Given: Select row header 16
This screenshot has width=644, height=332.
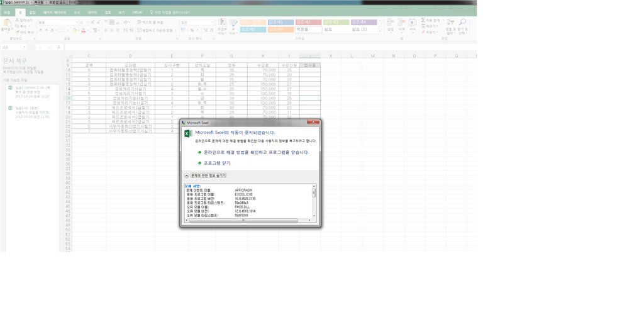Looking at the screenshot, I should click(68, 98).
